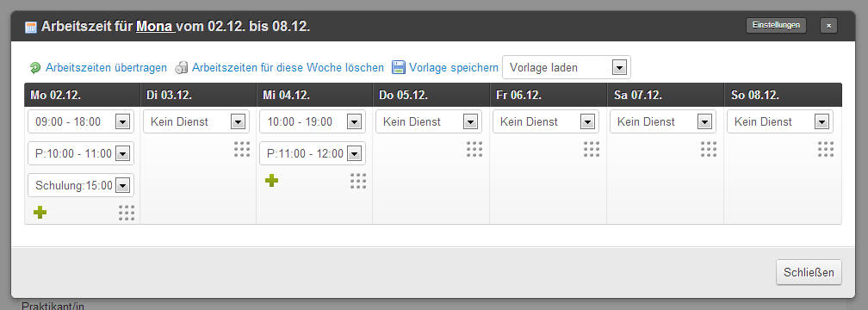Click the underlined Mona name in the title
The width and height of the screenshot is (868, 310).
155,27
